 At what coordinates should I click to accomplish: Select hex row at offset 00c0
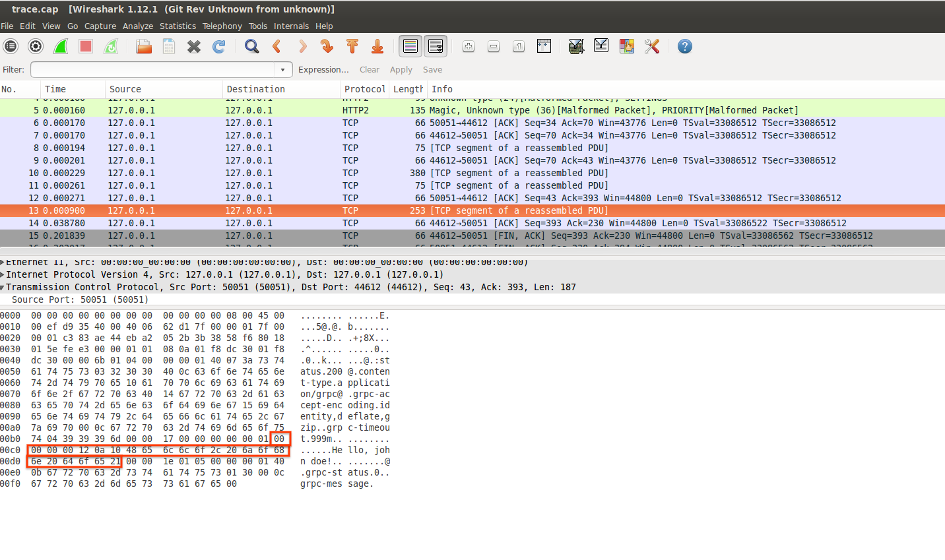coord(195,451)
